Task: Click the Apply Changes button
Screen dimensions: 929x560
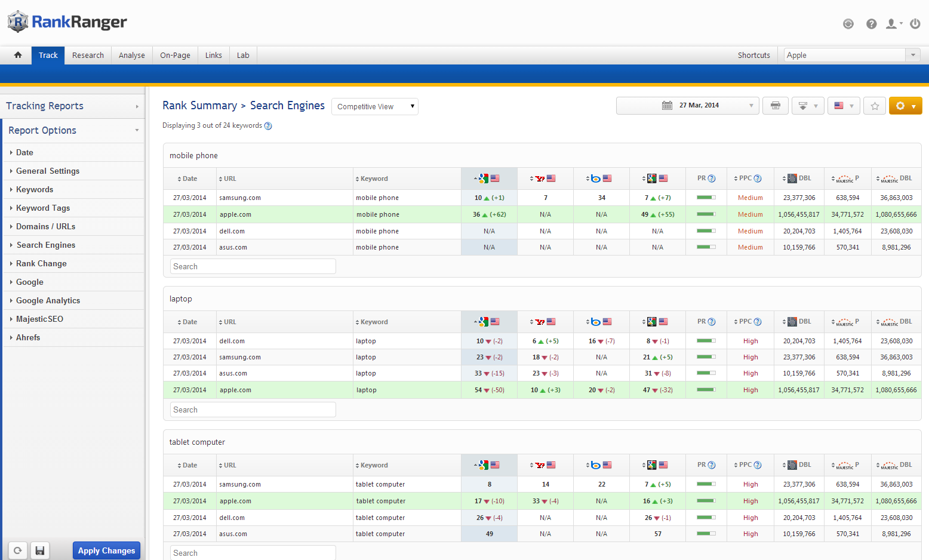Action: coord(106,550)
